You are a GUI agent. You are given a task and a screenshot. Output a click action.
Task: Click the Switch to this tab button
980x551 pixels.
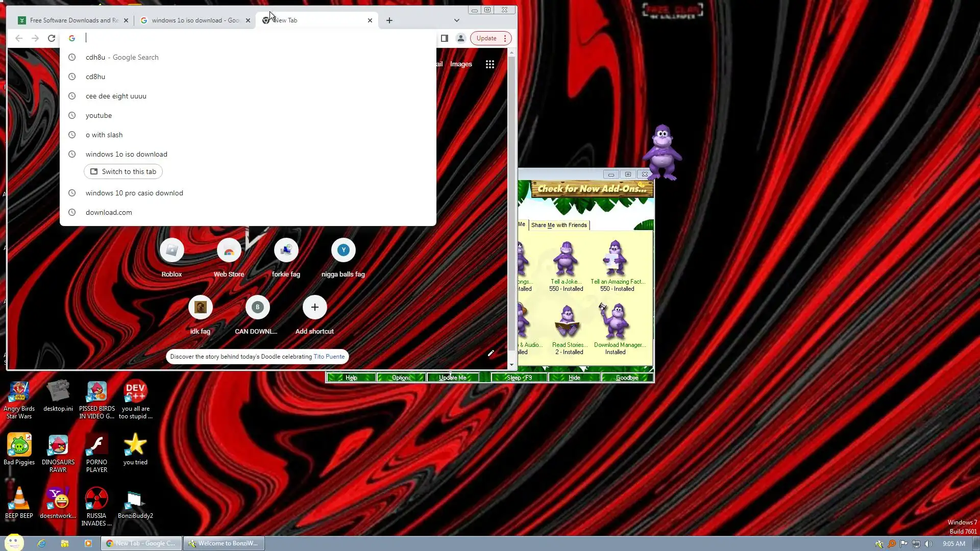click(x=123, y=171)
